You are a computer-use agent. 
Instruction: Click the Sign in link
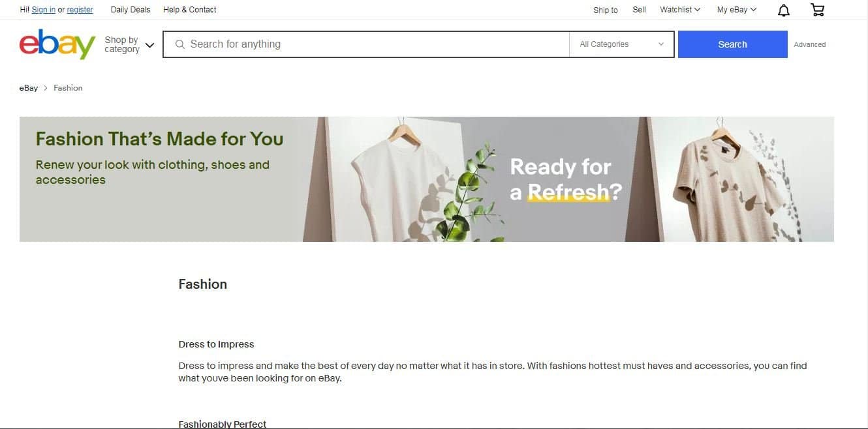coord(44,10)
